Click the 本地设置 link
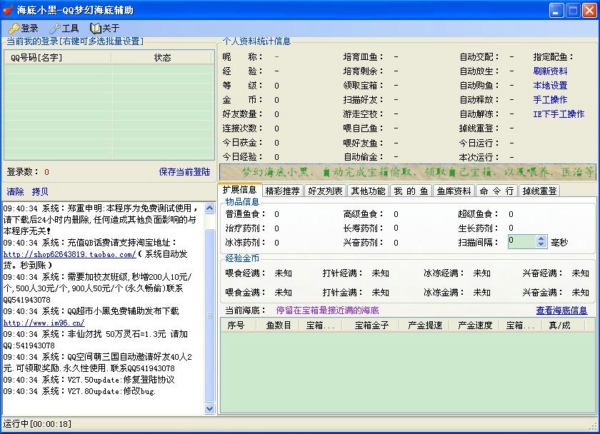Screen dimensions: 600x434 [x=550, y=85]
